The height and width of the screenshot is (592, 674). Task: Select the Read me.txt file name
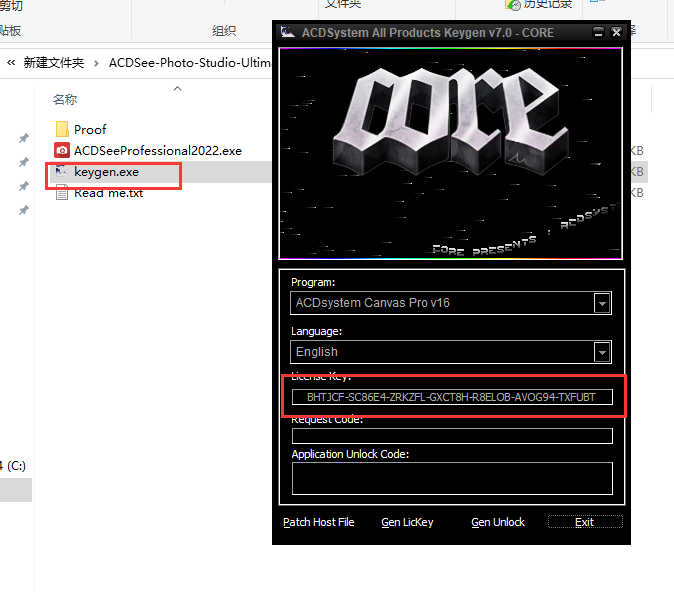tap(108, 193)
